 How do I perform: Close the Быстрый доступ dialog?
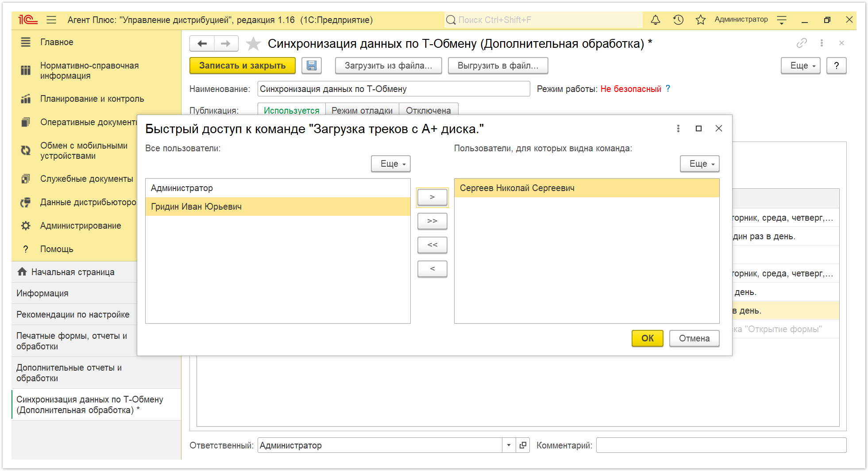tap(719, 128)
